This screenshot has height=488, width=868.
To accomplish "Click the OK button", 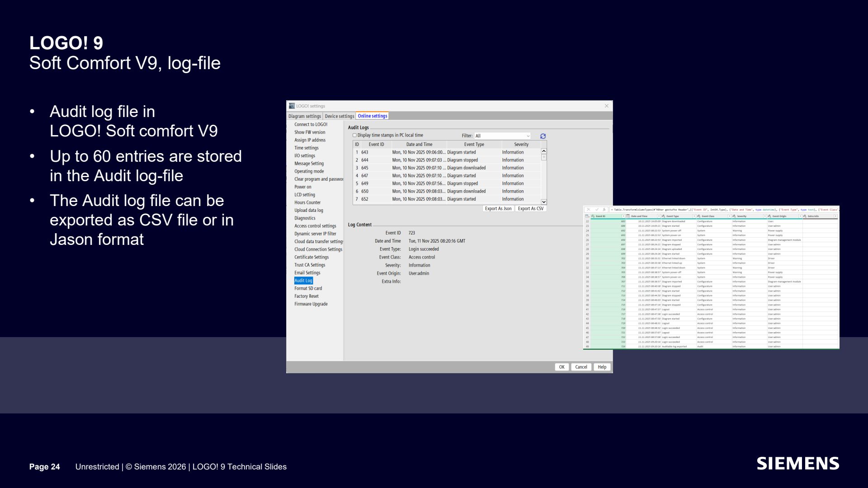I will (561, 367).
